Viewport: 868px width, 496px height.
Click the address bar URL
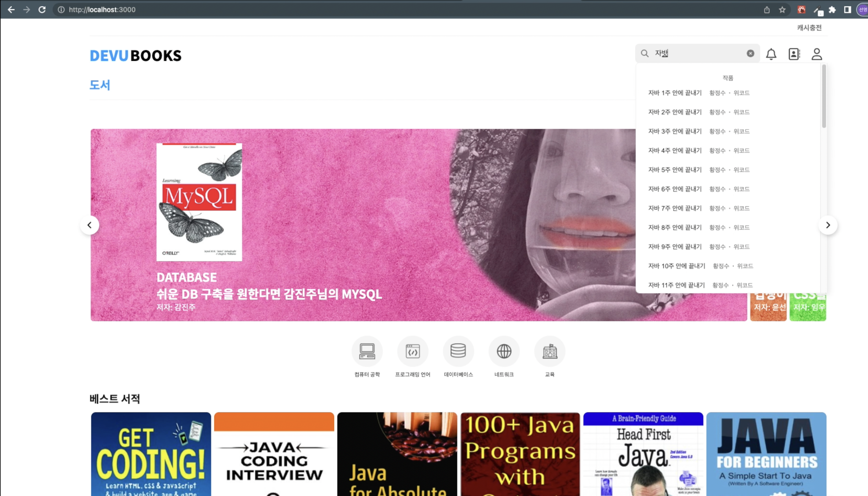coord(102,10)
